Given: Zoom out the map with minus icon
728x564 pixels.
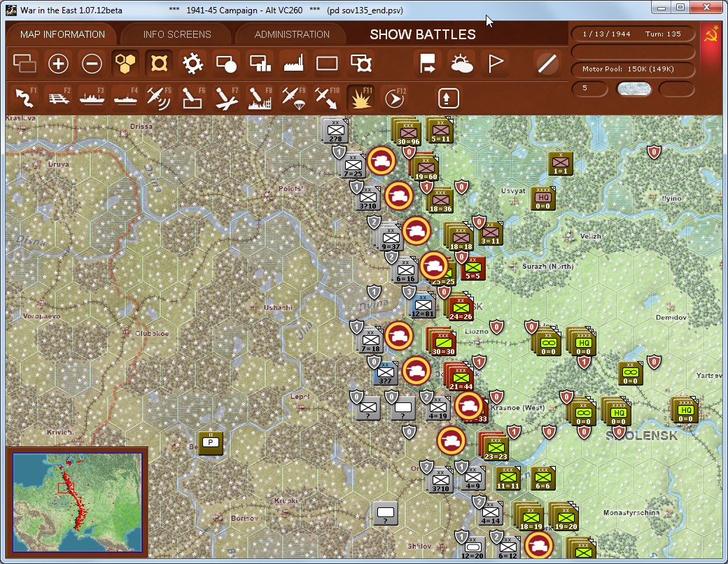Looking at the screenshot, I should click(x=92, y=64).
